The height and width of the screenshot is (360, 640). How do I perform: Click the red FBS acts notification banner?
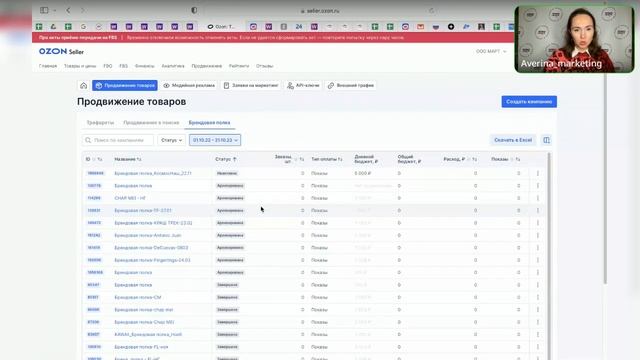[273, 38]
